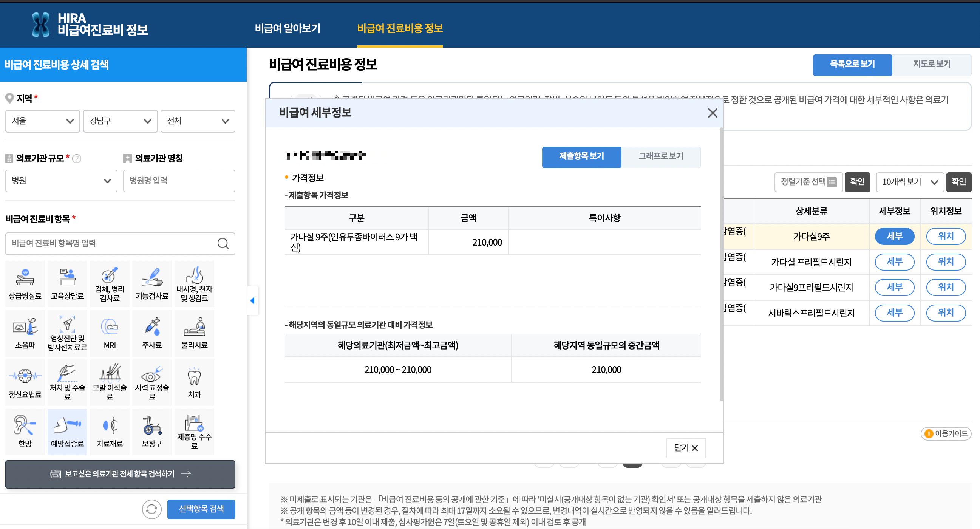Open the 비급여 알아보기 menu

(x=287, y=28)
